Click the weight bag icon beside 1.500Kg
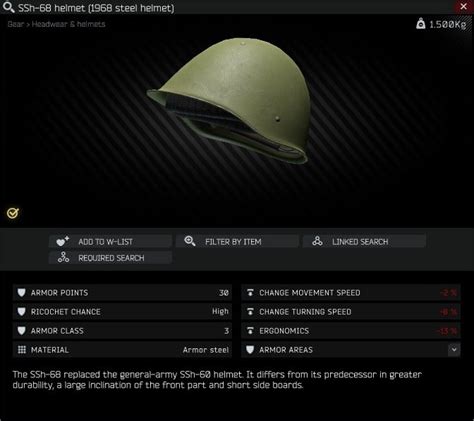Screen dimensions: 474x421 tap(421, 24)
